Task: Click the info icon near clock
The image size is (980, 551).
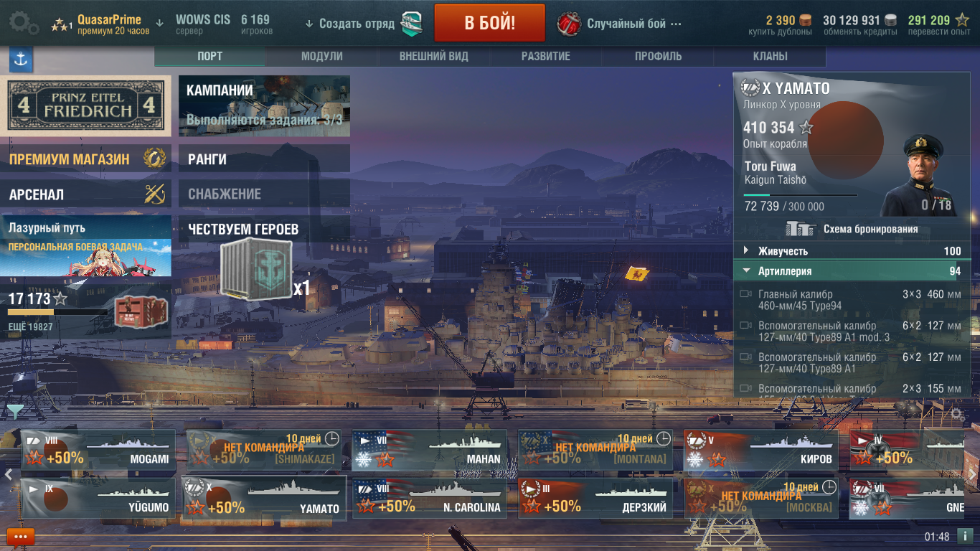Action: 965,536
